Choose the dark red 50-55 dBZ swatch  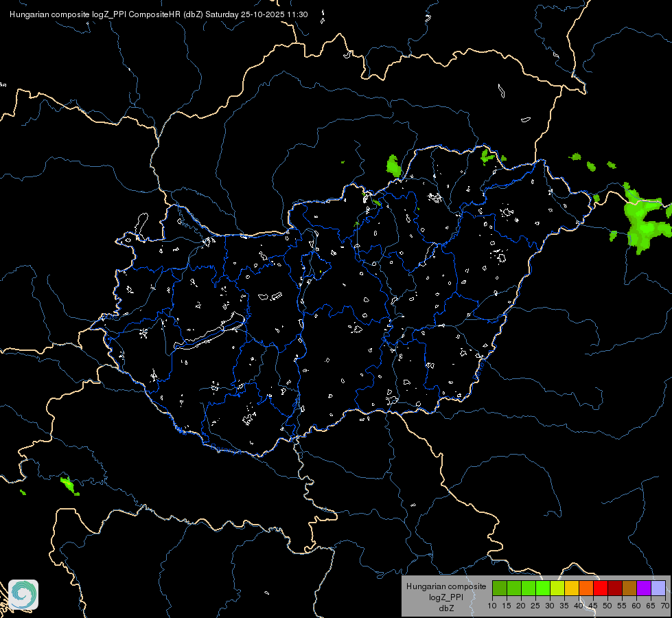(x=615, y=588)
